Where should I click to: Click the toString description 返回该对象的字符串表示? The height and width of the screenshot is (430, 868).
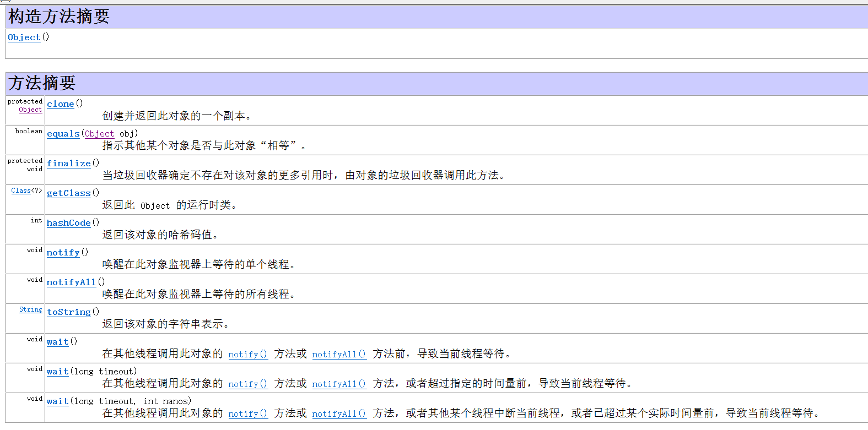pyautogui.click(x=166, y=324)
